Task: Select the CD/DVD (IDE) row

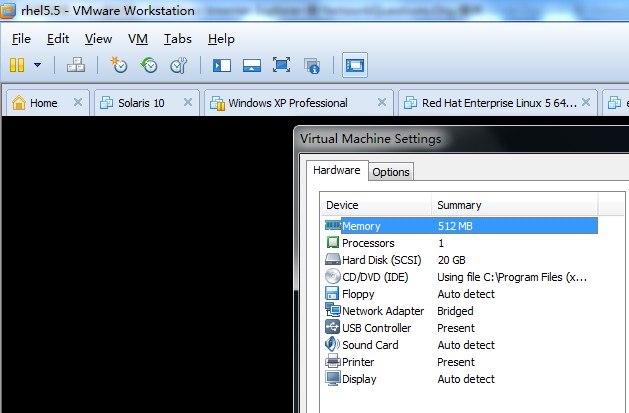Action: tap(461, 277)
